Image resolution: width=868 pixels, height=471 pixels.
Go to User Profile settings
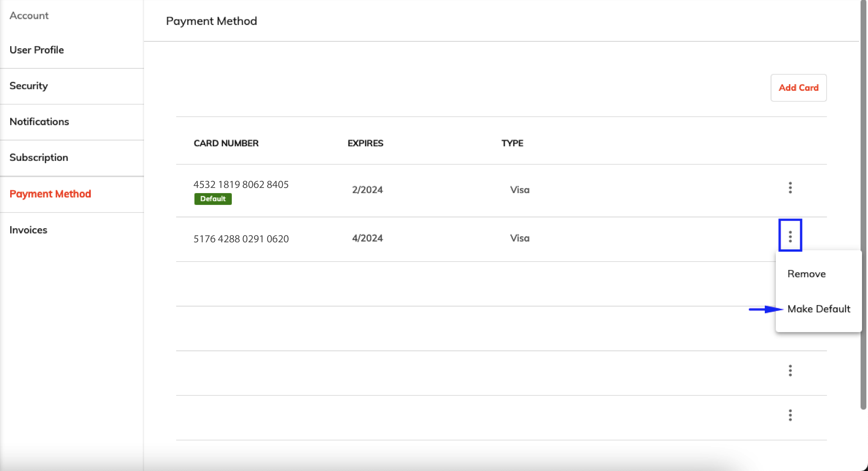click(37, 50)
